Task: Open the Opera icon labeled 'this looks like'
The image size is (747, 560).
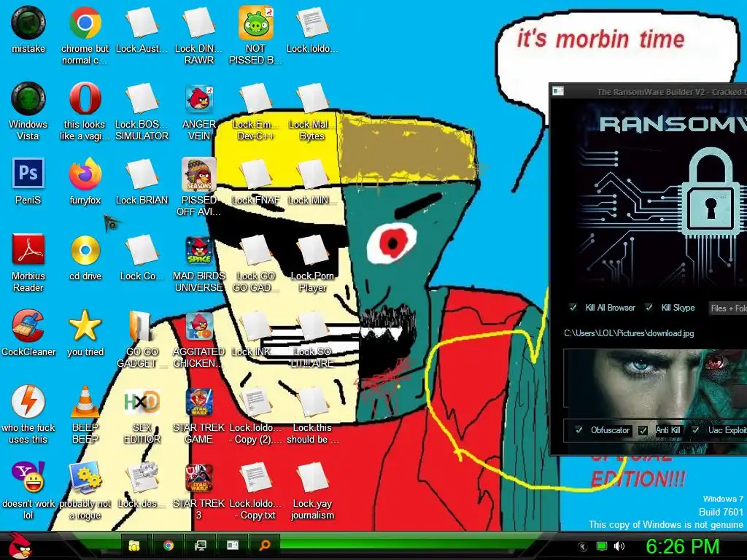Action: point(85,98)
